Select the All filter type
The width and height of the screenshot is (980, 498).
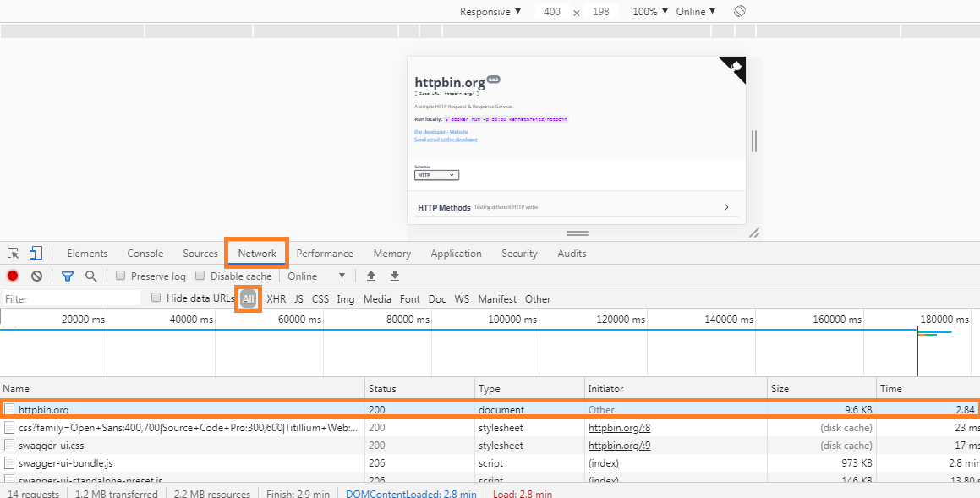248,298
